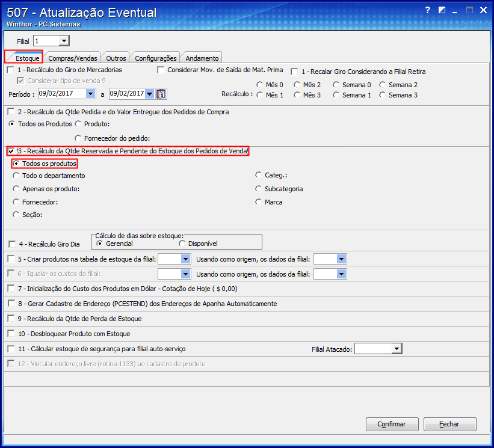Open the period calendar icon
This screenshot has height=448, width=494.
(x=161, y=94)
